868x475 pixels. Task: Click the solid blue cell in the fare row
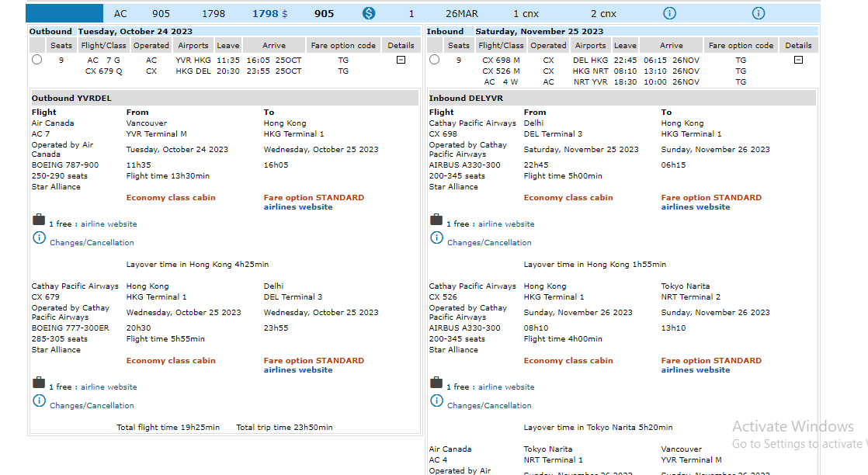pos(64,13)
